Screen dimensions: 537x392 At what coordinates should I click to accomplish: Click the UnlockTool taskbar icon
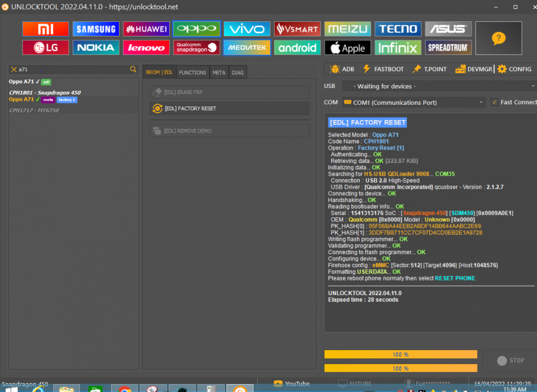[x=240, y=389]
